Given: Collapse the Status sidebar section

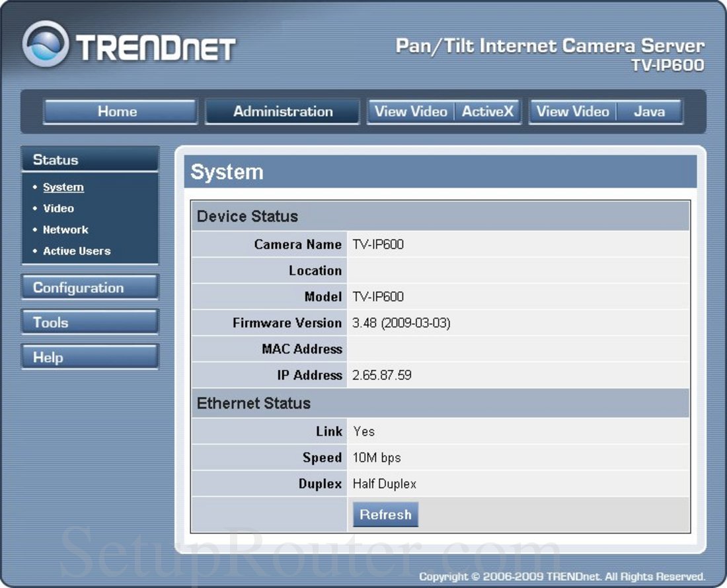Looking at the screenshot, I should (90, 159).
